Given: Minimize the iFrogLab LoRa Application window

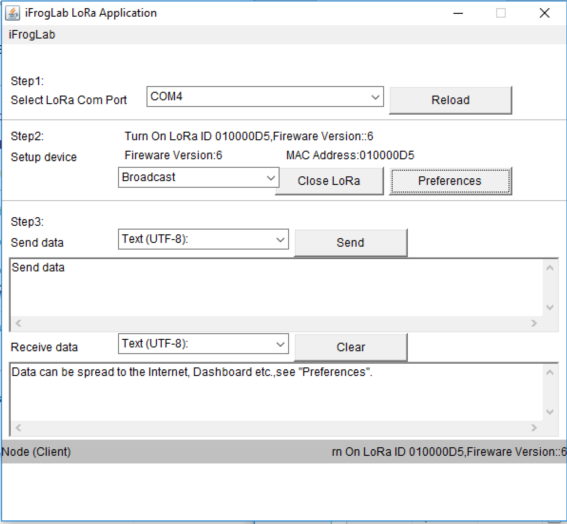Looking at the screenshot, I should coord(458,13).
